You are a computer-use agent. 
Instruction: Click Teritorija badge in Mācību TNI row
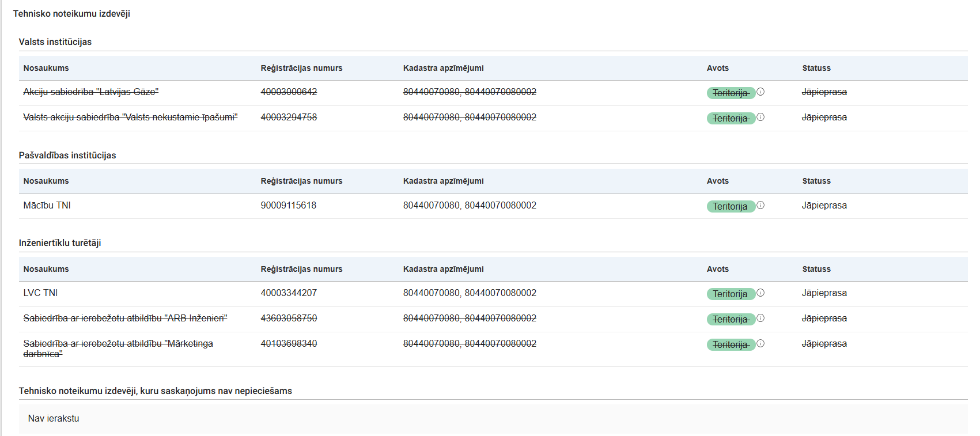tap(730, 206)
